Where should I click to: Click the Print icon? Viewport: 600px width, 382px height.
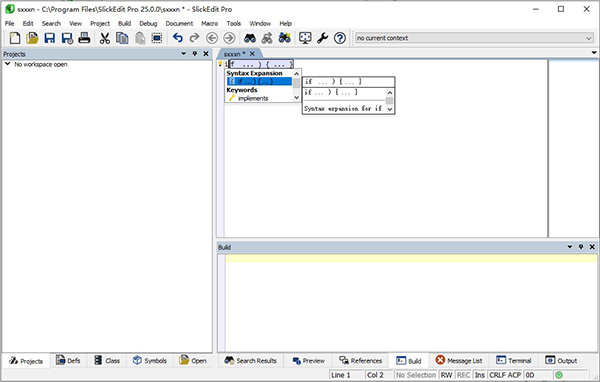[x=84, y=38]
